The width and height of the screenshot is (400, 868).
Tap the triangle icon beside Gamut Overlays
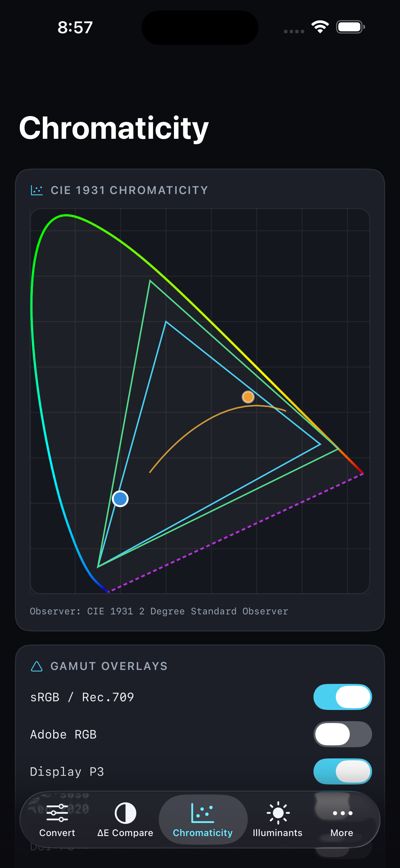point(37,666)
